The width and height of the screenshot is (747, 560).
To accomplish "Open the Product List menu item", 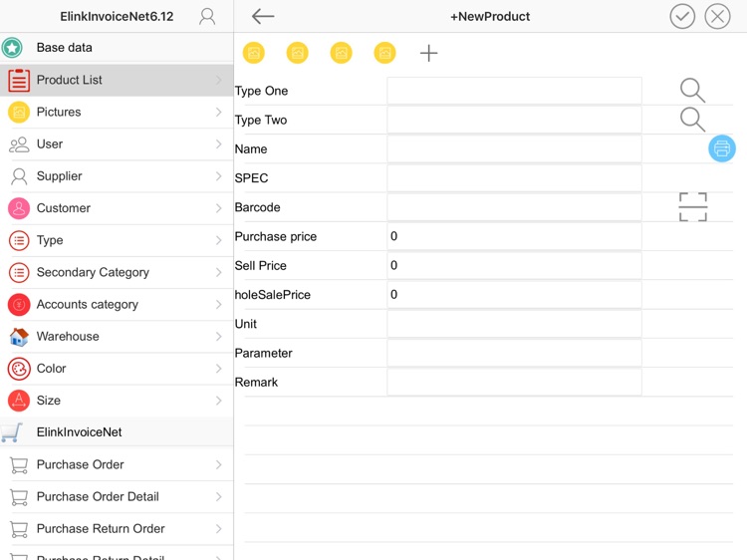I will [x=117, y=80].
